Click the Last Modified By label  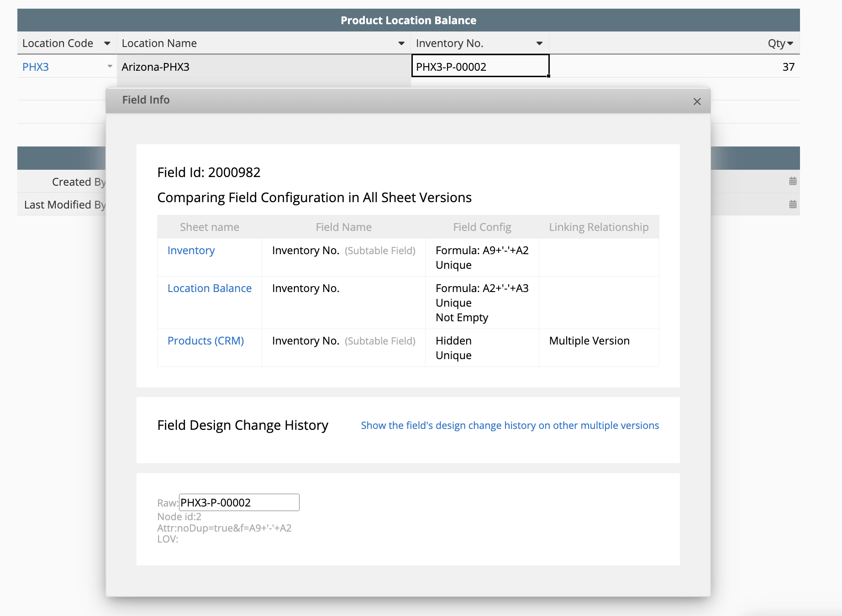point(64,204)
